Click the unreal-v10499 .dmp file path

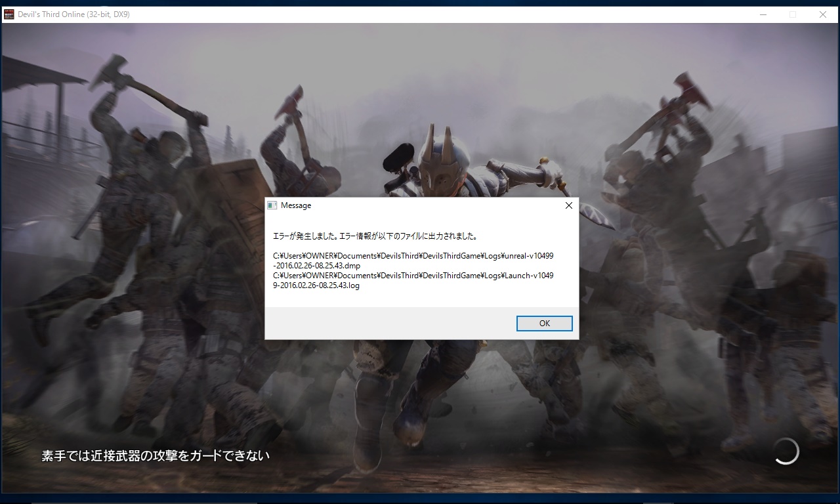[x=413, y=261]
